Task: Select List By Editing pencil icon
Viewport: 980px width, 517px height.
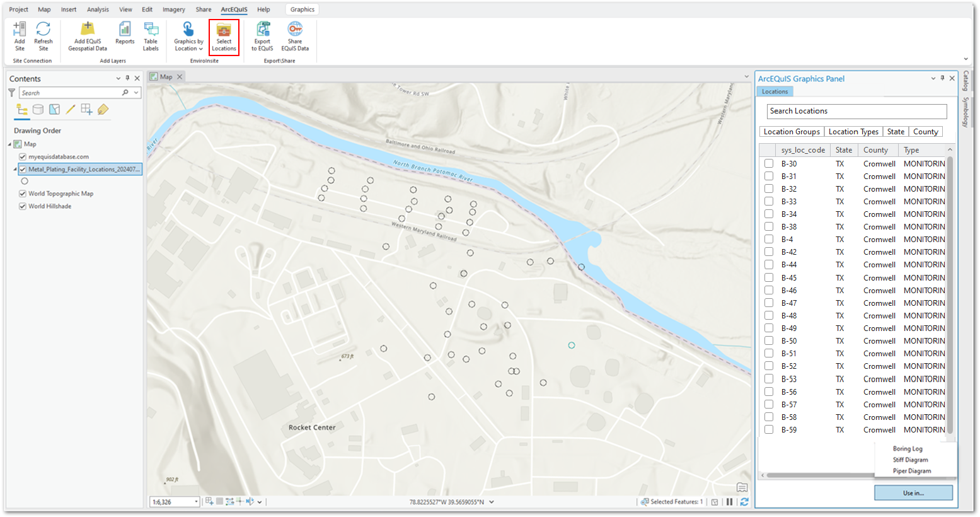Action: point(71,110)
